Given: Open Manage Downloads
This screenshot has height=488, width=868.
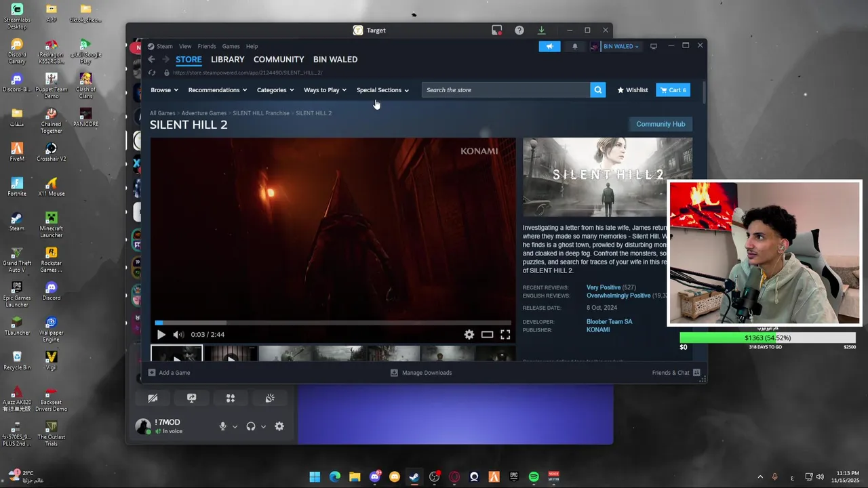Looking at the screenshot, I should click(421, 373).
